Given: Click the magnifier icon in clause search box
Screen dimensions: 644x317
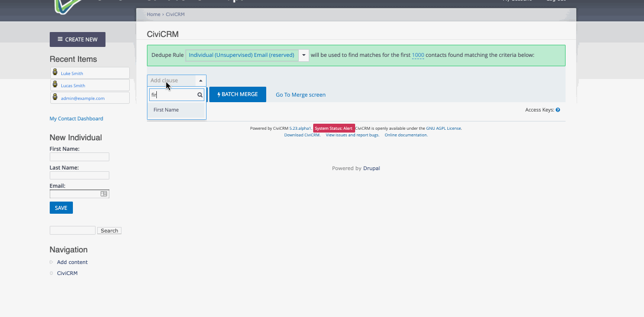Looking at the screenshot, I should (x=200, y=95).
